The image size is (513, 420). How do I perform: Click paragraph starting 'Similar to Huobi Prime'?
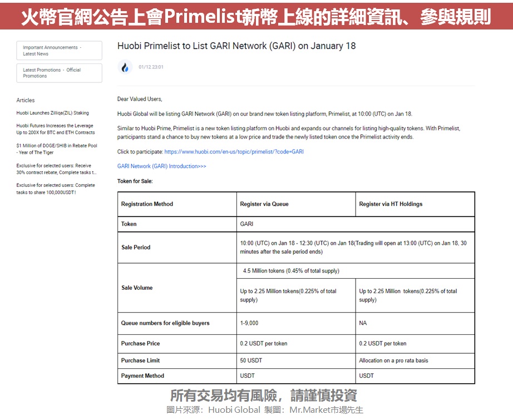289,132
